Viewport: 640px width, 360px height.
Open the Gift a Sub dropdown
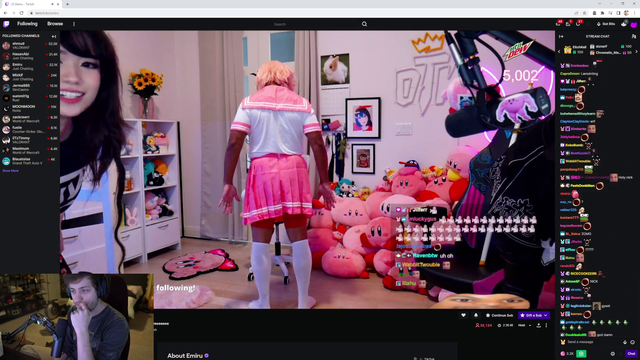pos(534,315)
